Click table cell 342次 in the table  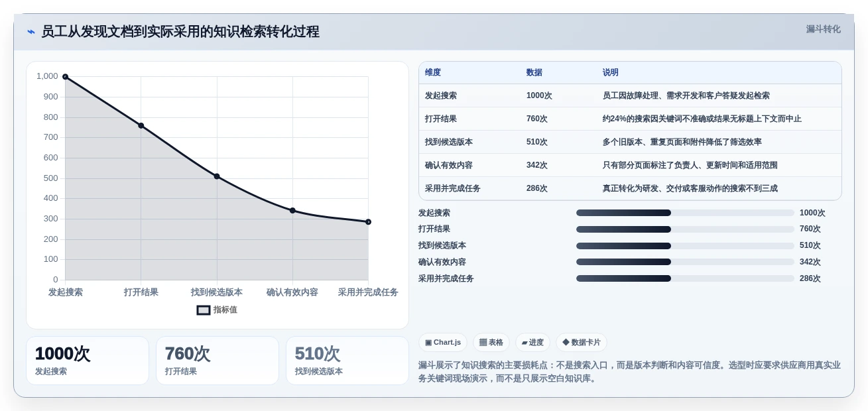537,165
